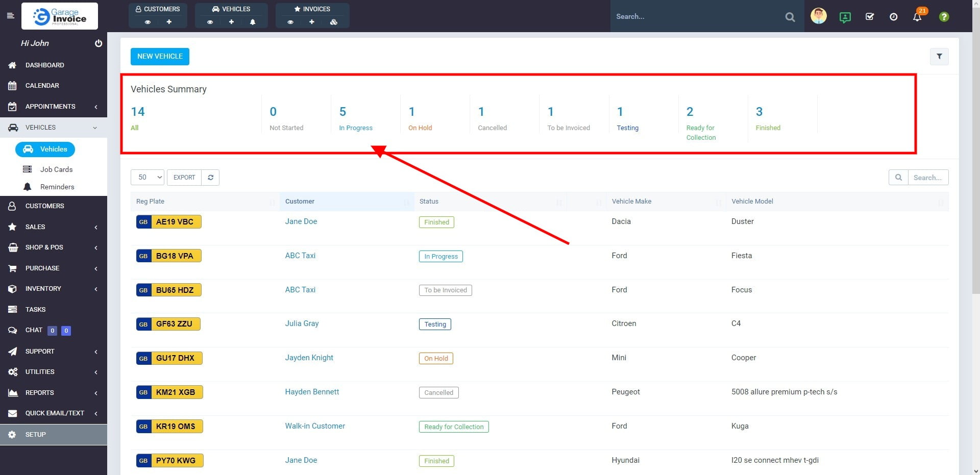The height and width of the screenshot is (475, 980).
Task: Click the NEW VEHICLE button
Action: click(x=160, y=57)
